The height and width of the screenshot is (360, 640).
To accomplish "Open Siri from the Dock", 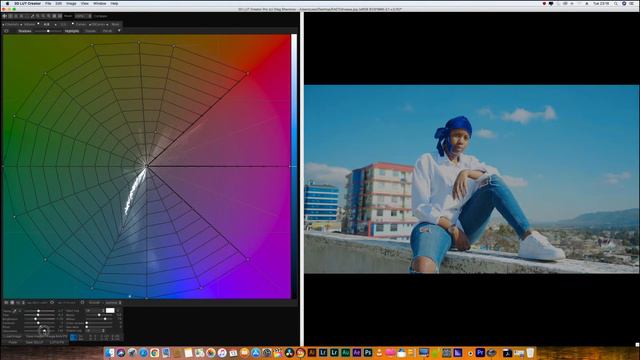I will [x=121, y=353].
